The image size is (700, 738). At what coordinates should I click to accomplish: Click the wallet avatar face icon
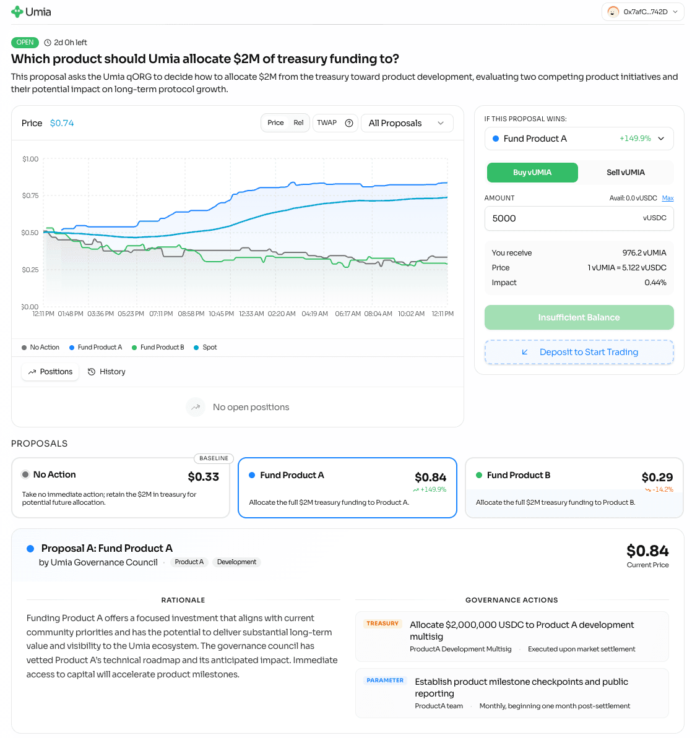coord(612,11)
